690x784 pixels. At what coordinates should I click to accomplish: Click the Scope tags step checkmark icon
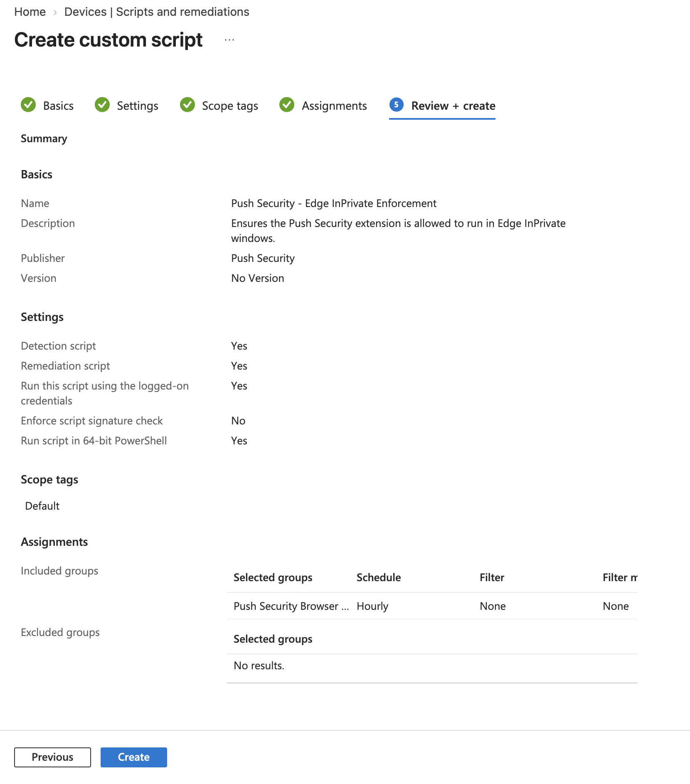pyautogui.click(x=187, y=105)
